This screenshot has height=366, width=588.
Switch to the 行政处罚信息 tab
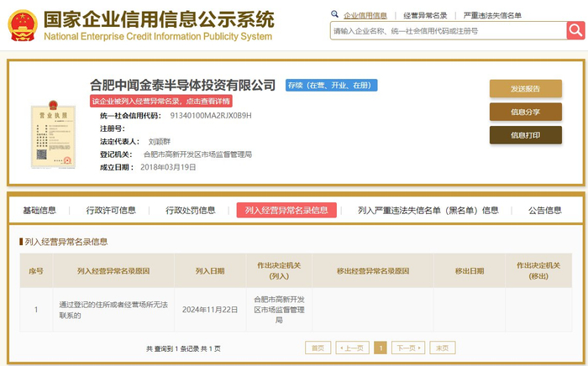(x=191, y=210)
